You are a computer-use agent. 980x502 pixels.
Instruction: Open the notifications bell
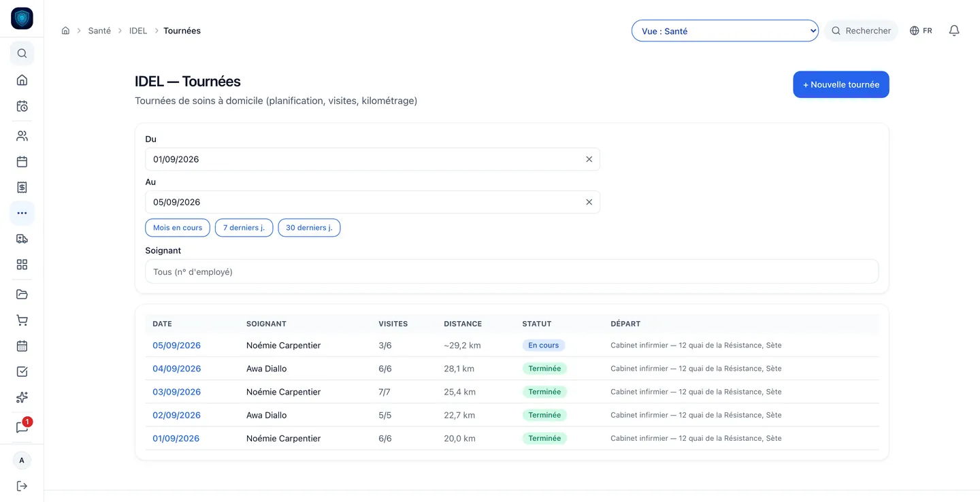[954, 31]
